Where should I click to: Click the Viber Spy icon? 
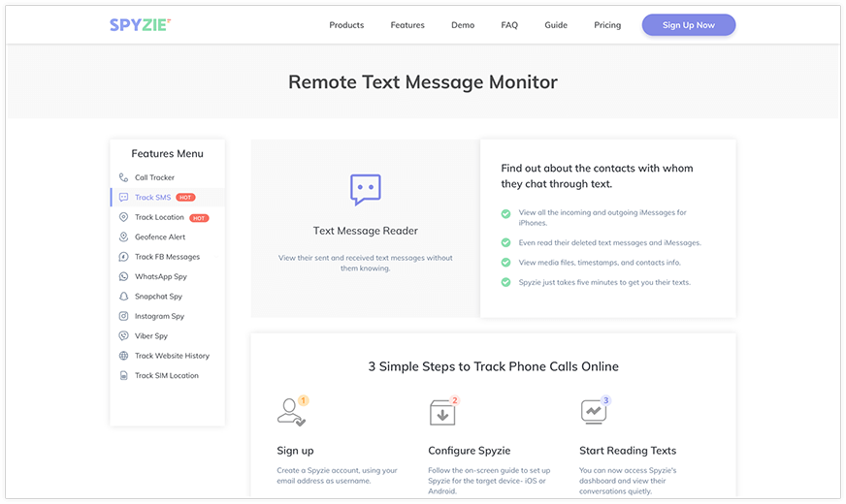[x=123, y=335]
